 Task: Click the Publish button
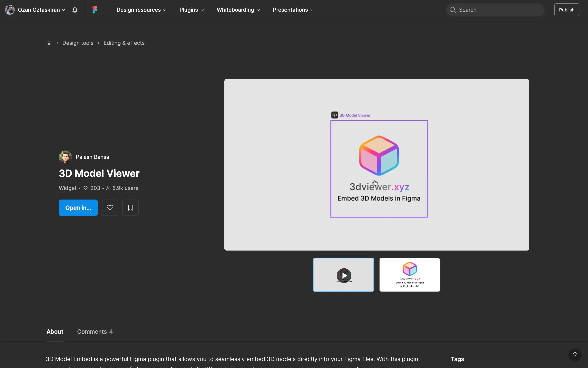click(x=567, y=10)
